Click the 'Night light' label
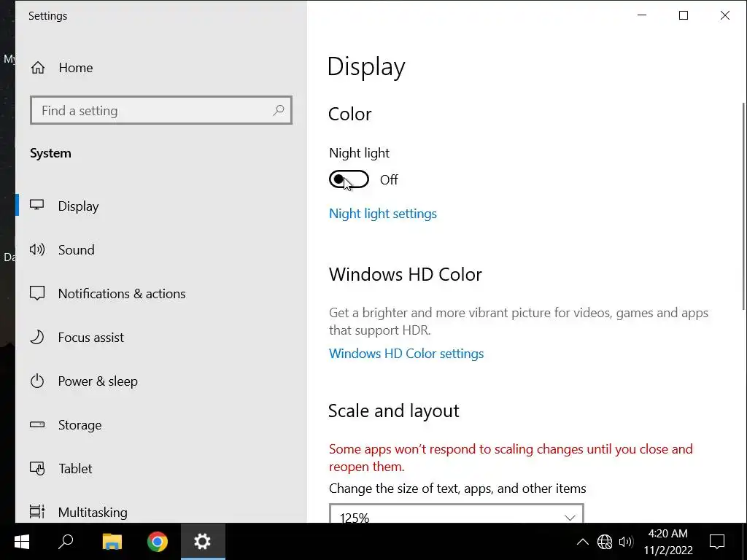747x560 pixels. click(x=359, y=153)
